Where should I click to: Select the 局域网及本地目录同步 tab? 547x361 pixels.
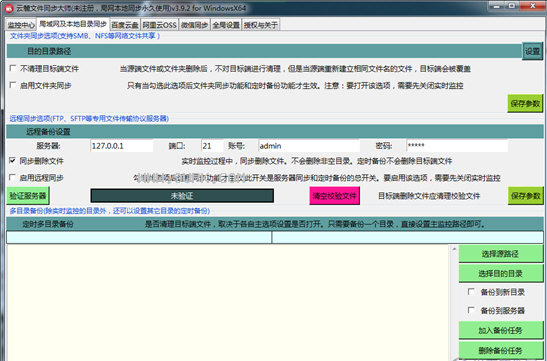pyautogui.click(x=73, y=24)
